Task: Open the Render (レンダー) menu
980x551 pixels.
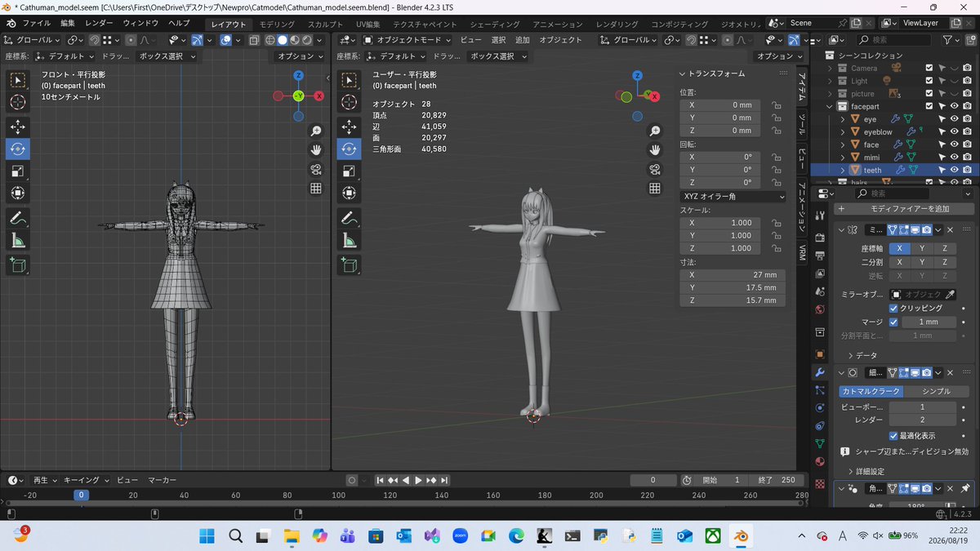Action: pos(99,24)
